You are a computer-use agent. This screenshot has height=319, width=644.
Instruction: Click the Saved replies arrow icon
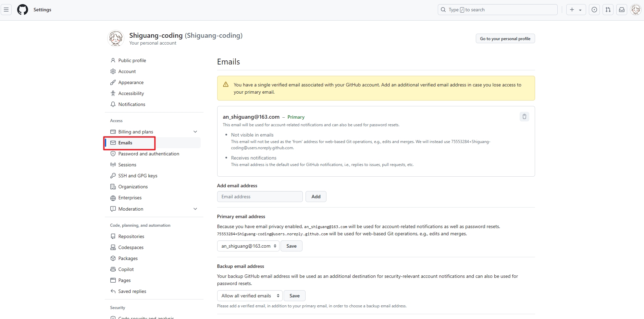tap(113, 291)
